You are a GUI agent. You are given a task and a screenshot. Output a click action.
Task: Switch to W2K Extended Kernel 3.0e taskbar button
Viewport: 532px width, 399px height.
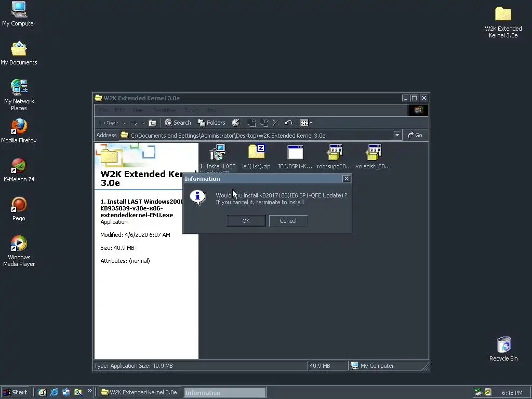tap(140, 392)
